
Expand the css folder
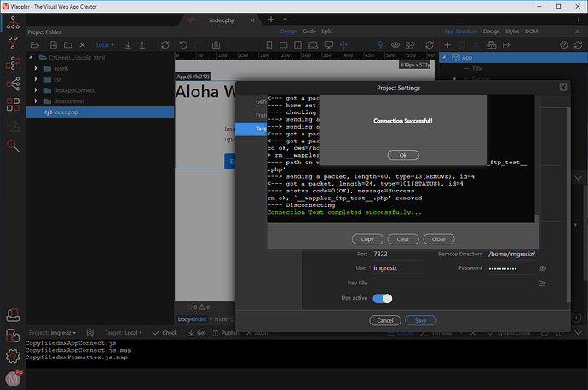click(36, 79)
